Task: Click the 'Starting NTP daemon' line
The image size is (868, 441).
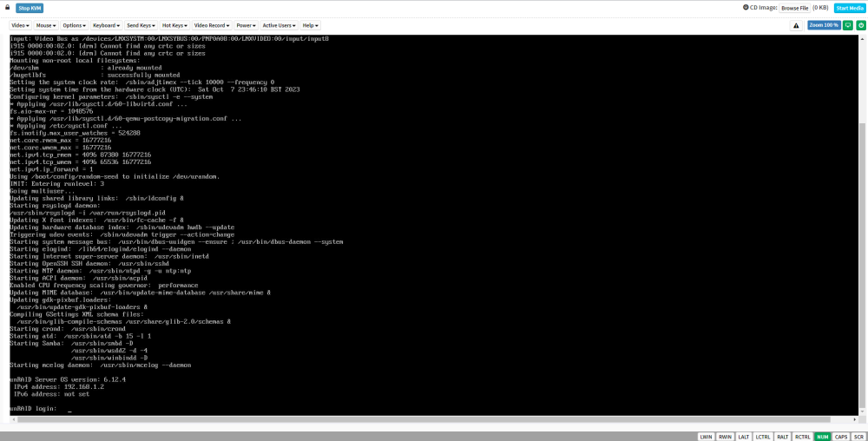Action: (x=100, y=271)
